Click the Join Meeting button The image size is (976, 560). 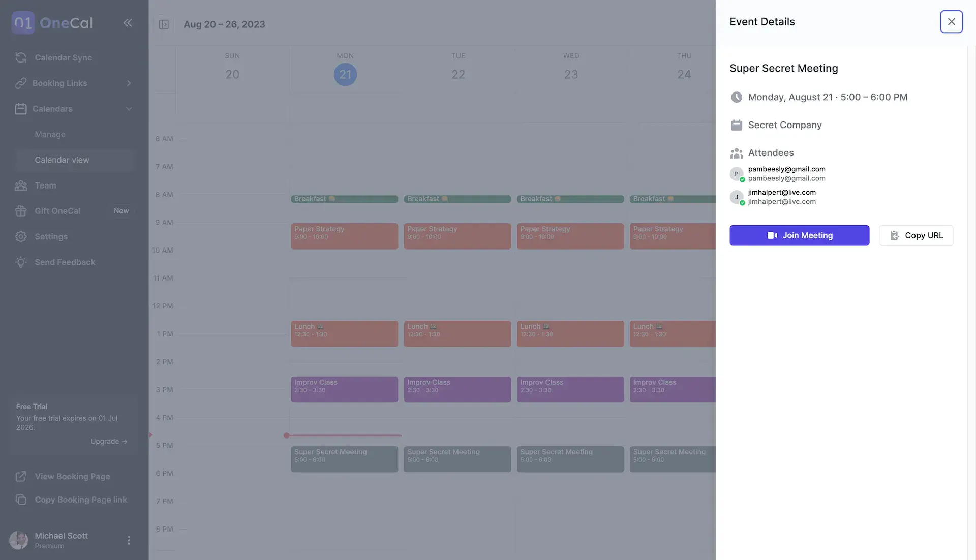[800, 235]
